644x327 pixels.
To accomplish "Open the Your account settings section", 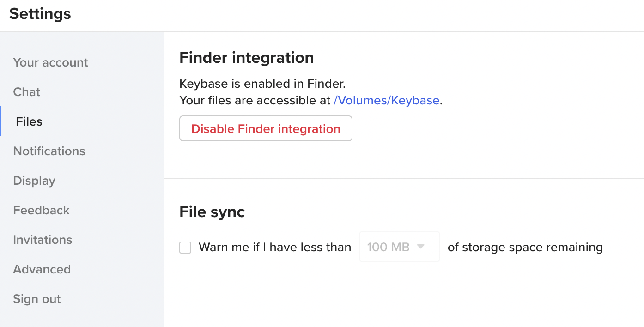I will coord(50,62).
